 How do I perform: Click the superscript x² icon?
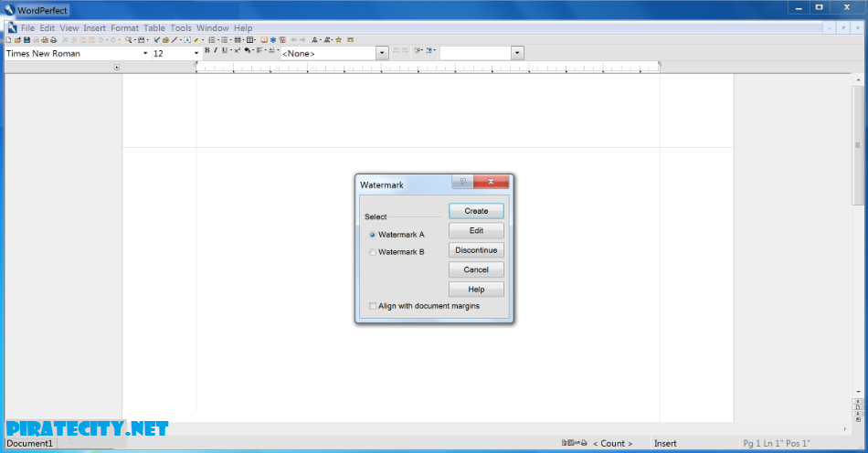(237, 50)
